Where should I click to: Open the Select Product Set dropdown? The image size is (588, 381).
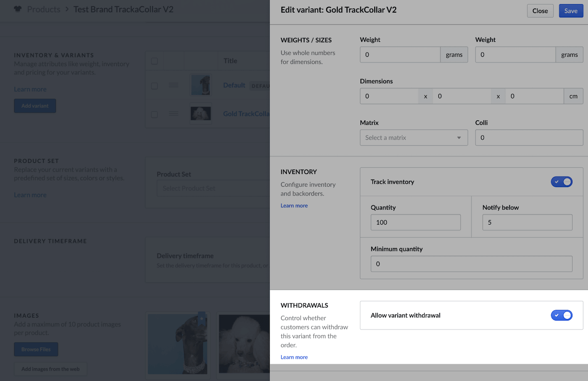click(x=213, y=188)
